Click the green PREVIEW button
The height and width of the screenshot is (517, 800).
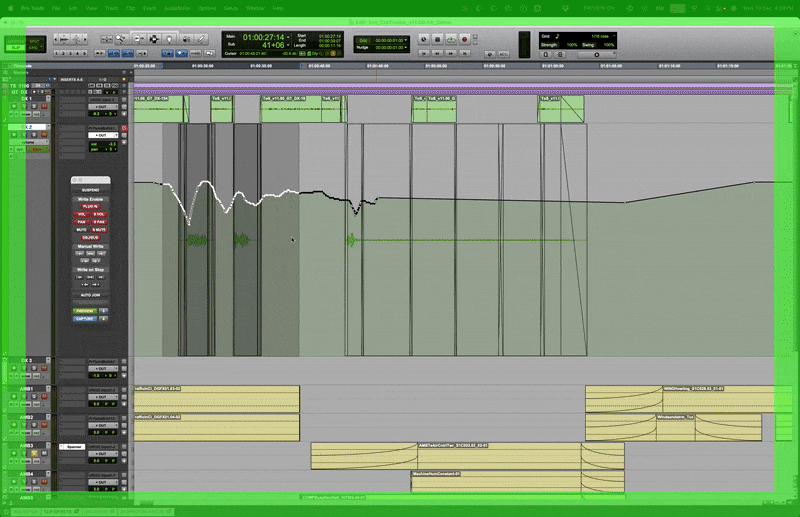click(x=85, y=311)
